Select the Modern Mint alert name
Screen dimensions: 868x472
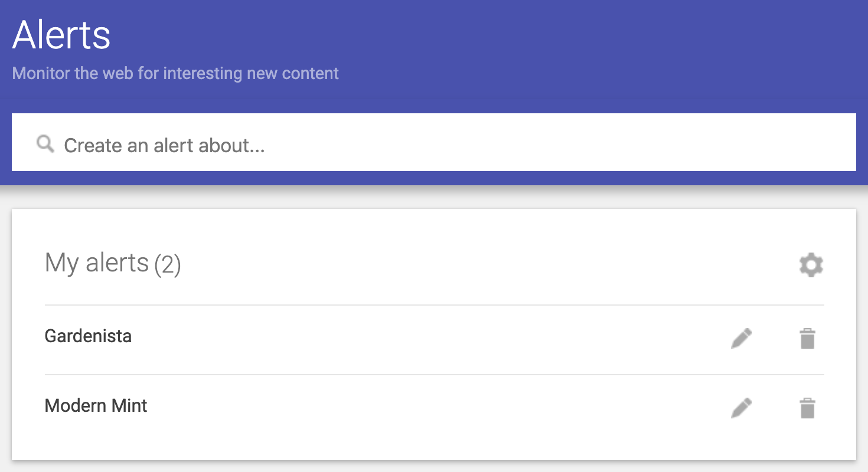pyautogui.click(x=96, y=406)
